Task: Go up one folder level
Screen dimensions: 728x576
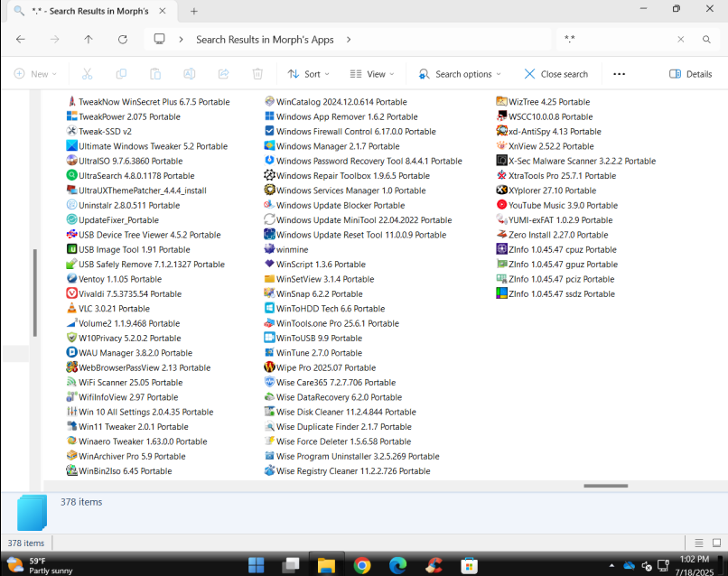Action: pyautogui.click(x=89, y=40)
